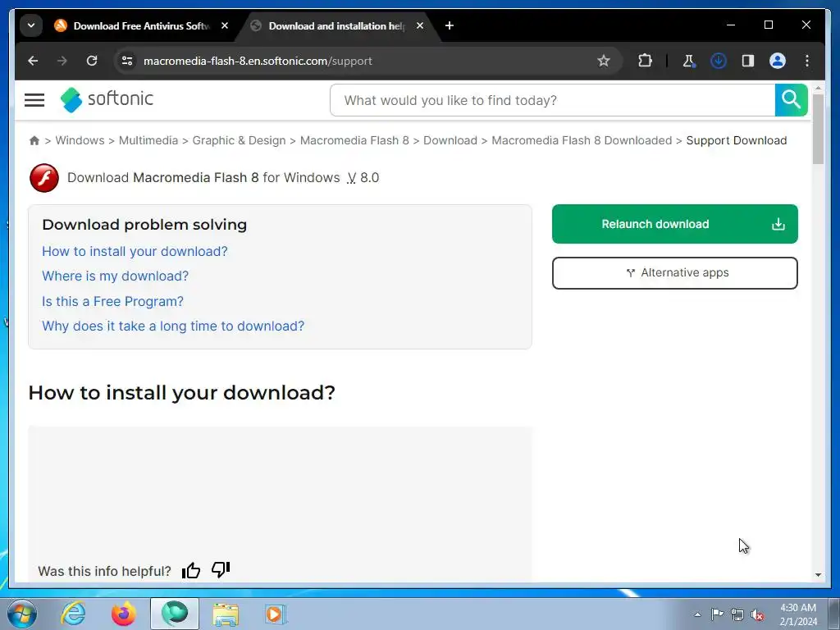Click the Relaunch download button
Viewport: 840px width, 630px height.
click(674, 224)
